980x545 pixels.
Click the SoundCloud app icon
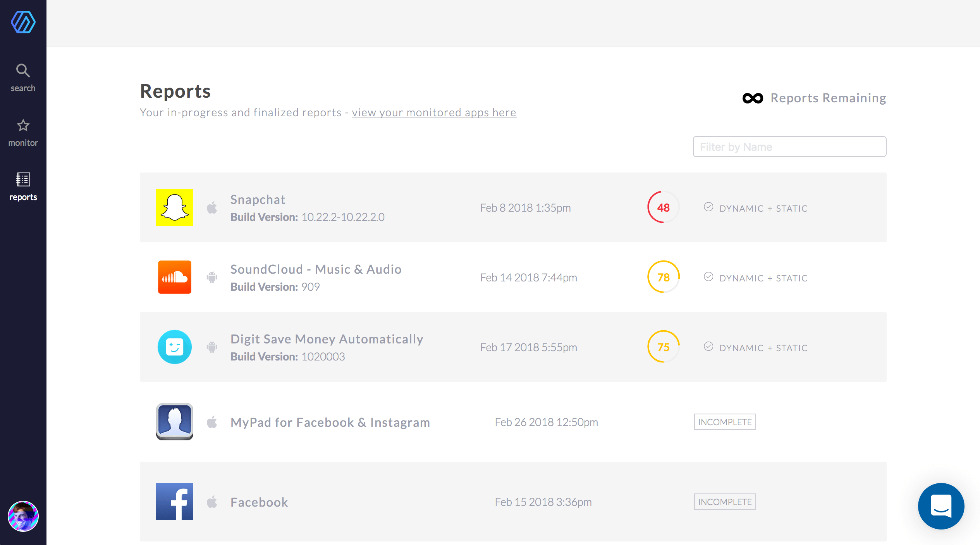[x=175, y=277]
